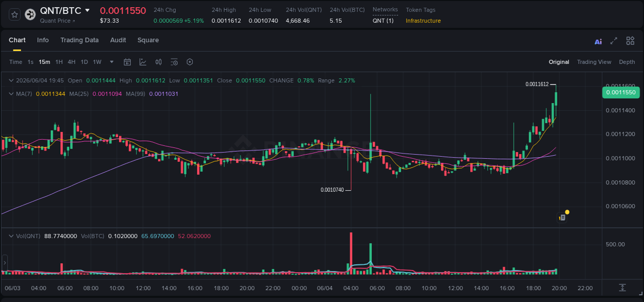Open the QNT/BTC pair selector dropdown arrow
The width and height of the screenshot is (644, 302).
click(x=87, y=10)
